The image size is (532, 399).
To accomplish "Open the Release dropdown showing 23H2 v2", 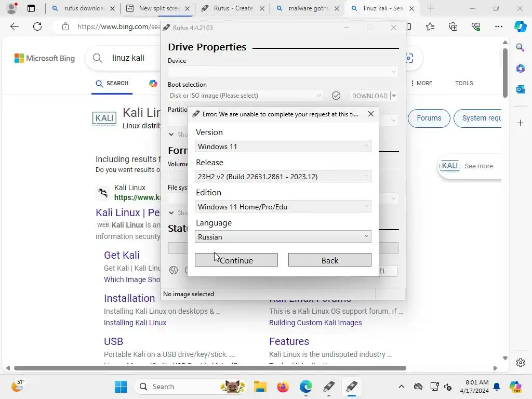I will point(283,177).
